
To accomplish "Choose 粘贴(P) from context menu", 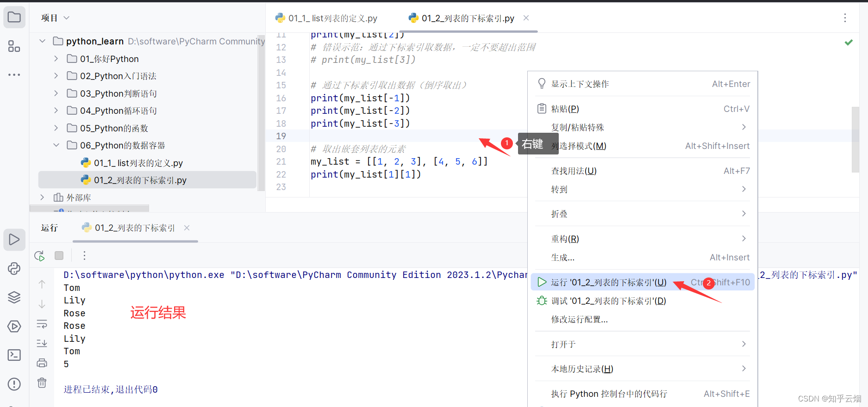I will 643,109.
